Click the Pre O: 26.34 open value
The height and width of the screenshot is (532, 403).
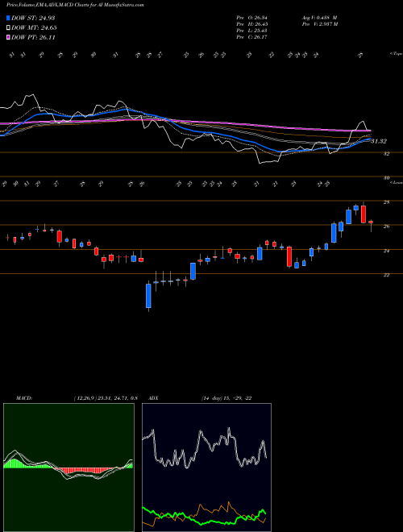tap(252, 17)
